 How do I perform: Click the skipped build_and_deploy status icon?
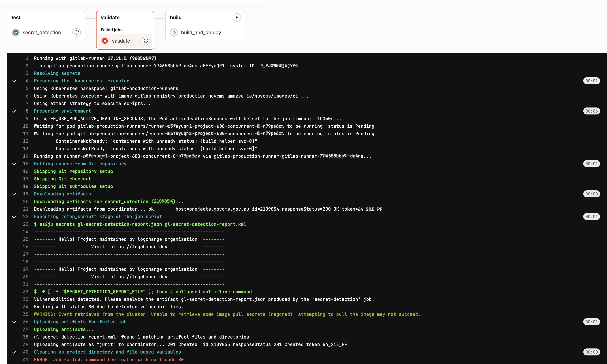tap(174, 32)
